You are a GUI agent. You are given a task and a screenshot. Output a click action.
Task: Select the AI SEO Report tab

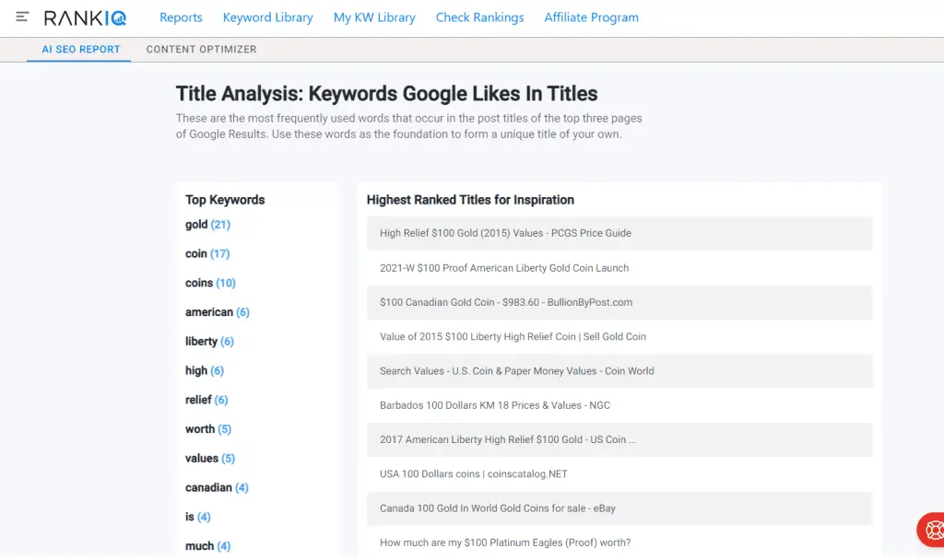(x=81, y=50)
